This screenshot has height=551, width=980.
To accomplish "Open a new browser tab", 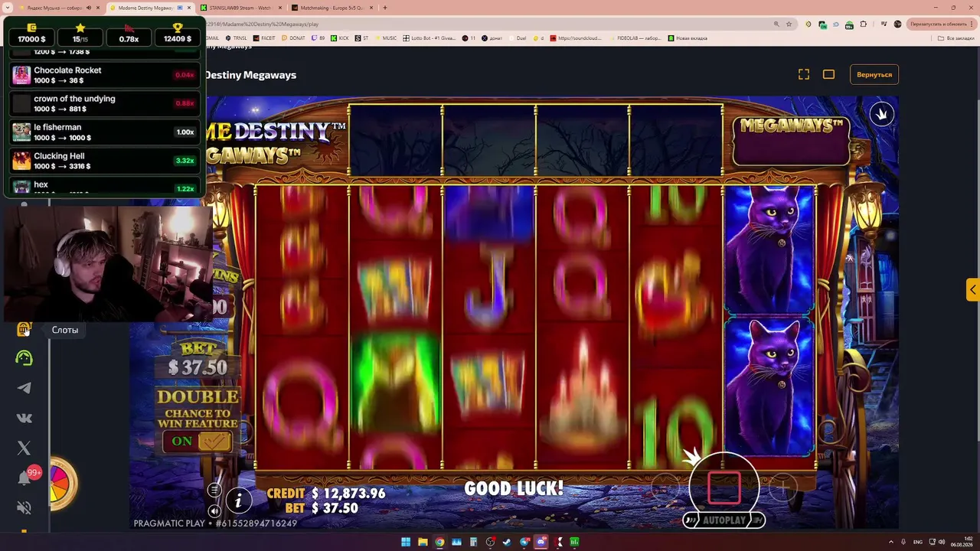I will click(385, 8).
